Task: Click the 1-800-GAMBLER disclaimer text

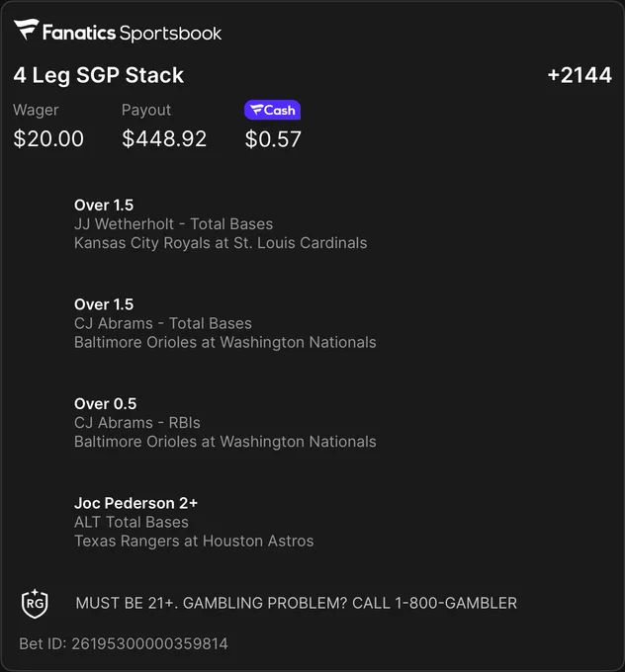Action: (x=296, y=603)
